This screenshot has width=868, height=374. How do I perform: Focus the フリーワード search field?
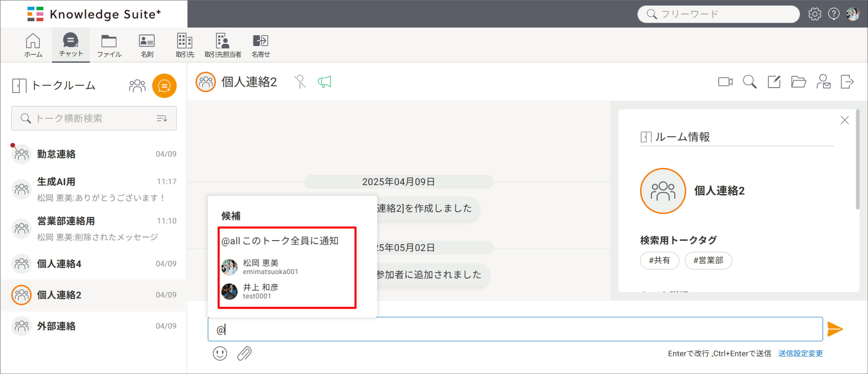pos(718,14)
